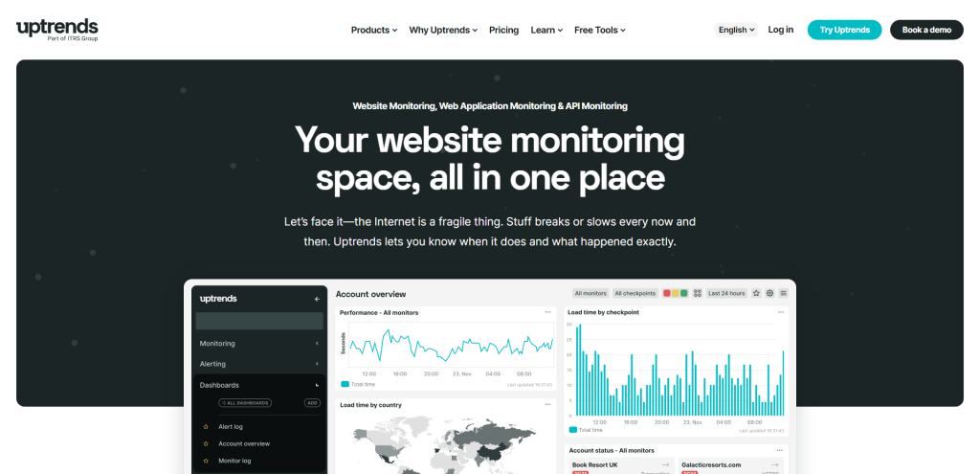Click the sidebar search field under uptrends
980x474 pixels.
[259, 321]
